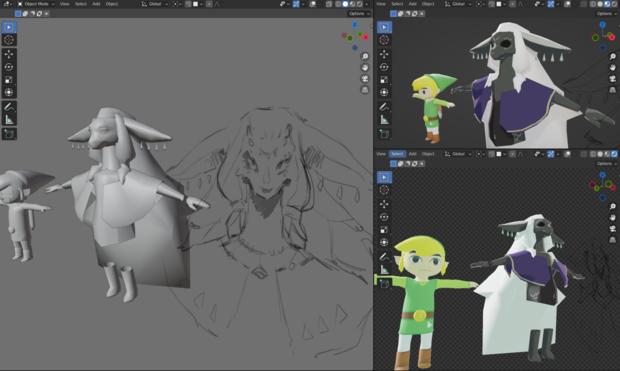Open Global orientation dropdown in top-right viewport

coord(458,4)
